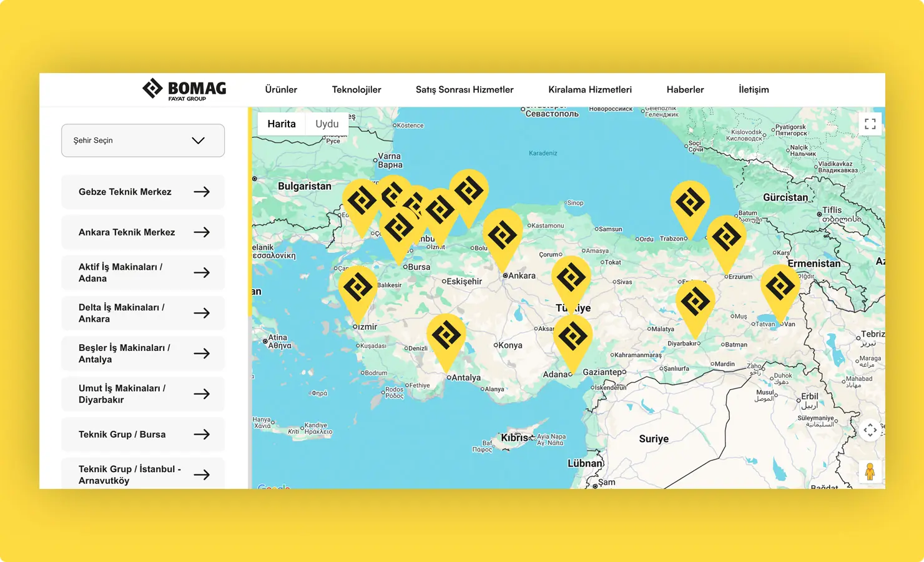Click arrow next to Teknik Grup / Bursa
Image resolution: width=924 pixels, height=562 pixels.
(202, 435)
